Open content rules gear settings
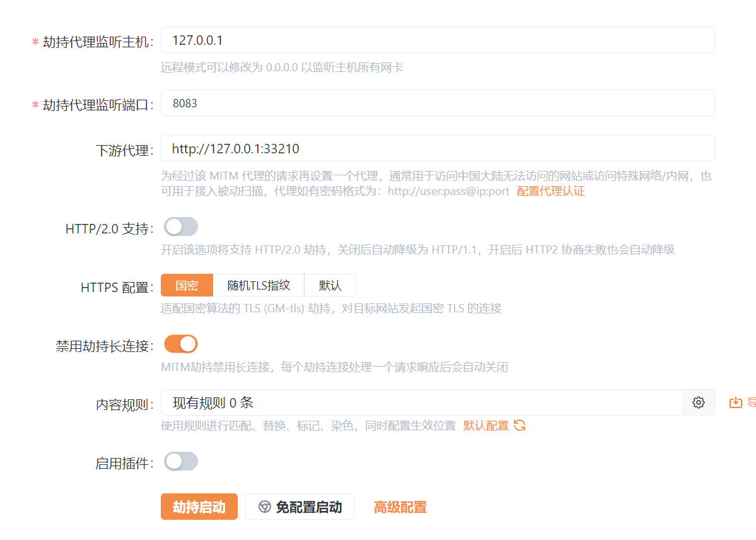 click(699, 402)
